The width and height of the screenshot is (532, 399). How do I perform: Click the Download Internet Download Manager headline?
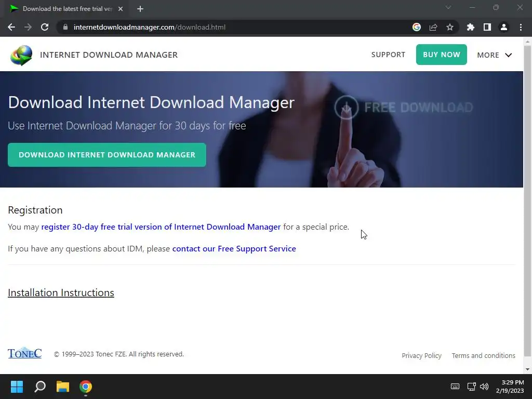(151, 102)
